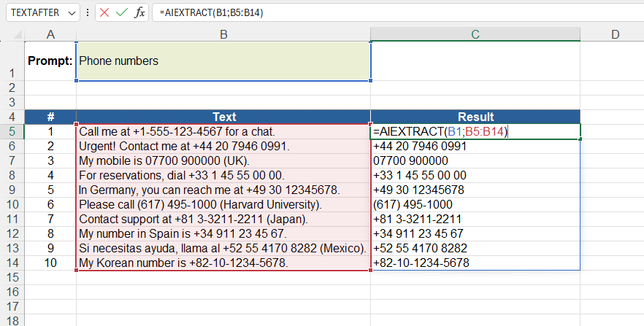Click the 'Phone numbers' prompt cell
The image size is (644, 326).
pyautogui.click(x=223, y=61)
